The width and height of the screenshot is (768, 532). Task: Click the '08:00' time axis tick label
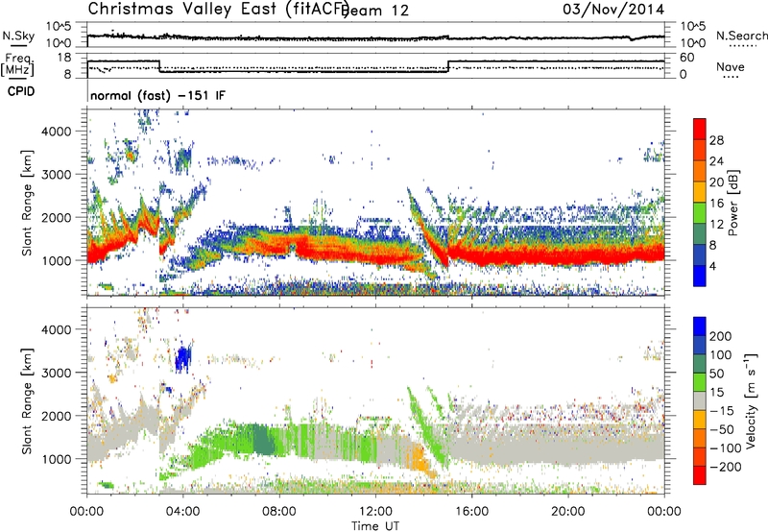pyautogui.click(x=279, y=512)
